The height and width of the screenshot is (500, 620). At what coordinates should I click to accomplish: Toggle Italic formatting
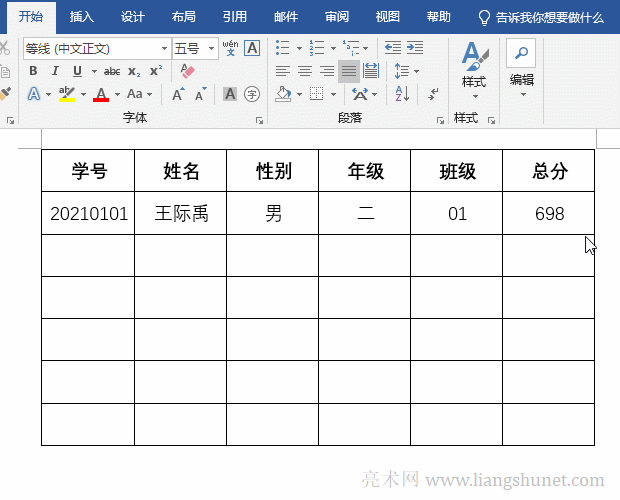[x=55, y=71]
